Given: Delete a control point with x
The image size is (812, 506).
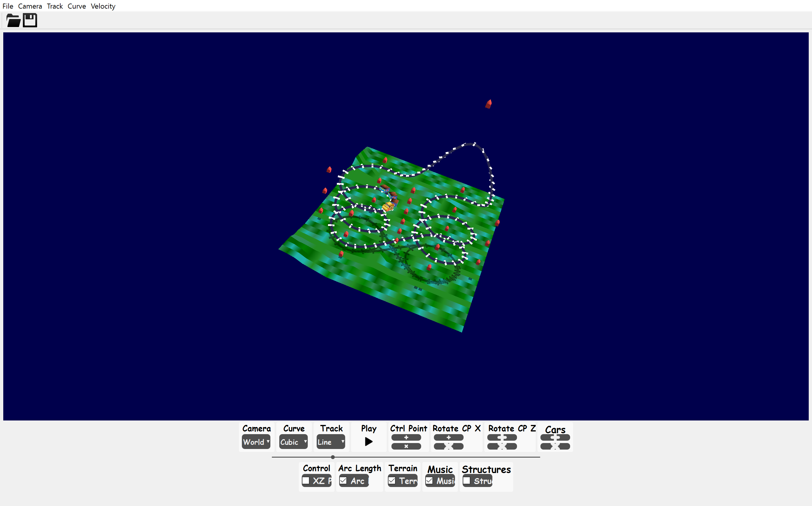Looking at the screenshot, I should pos(406,446).
